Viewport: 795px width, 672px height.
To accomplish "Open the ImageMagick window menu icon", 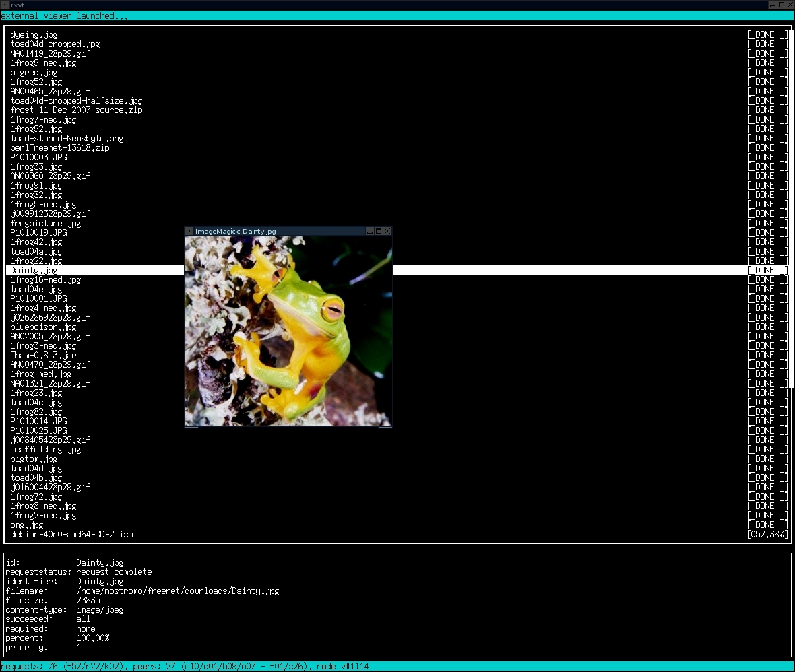I will (189, 231).
